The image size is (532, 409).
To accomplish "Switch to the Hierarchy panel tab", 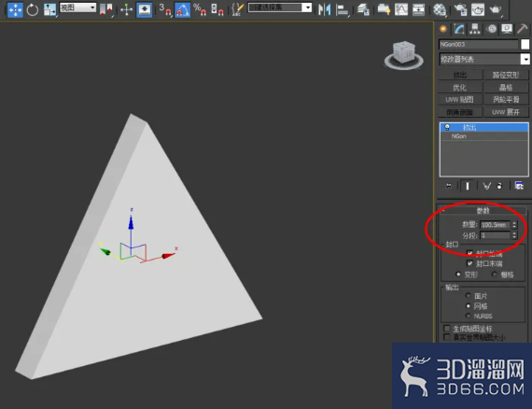I will (x=475, y=29).
